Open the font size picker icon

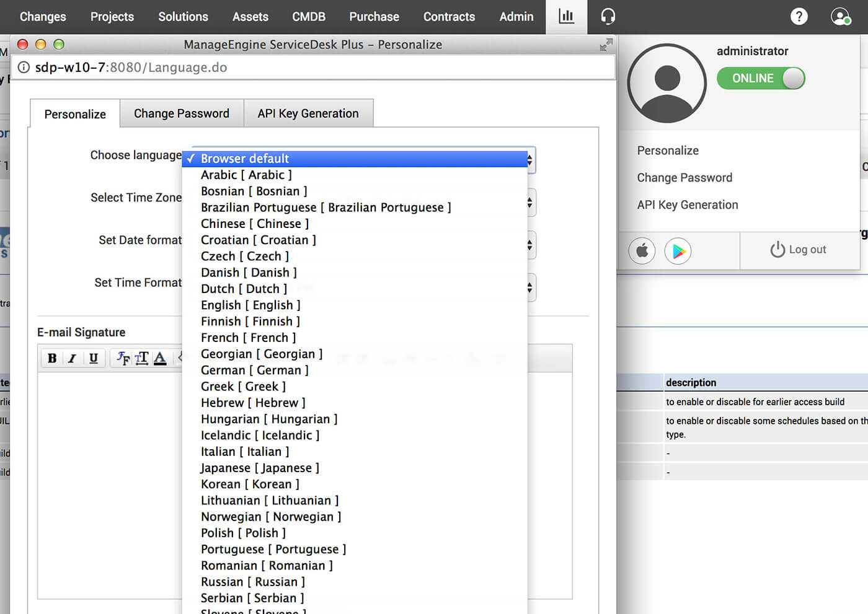click(x=142, y=358)
